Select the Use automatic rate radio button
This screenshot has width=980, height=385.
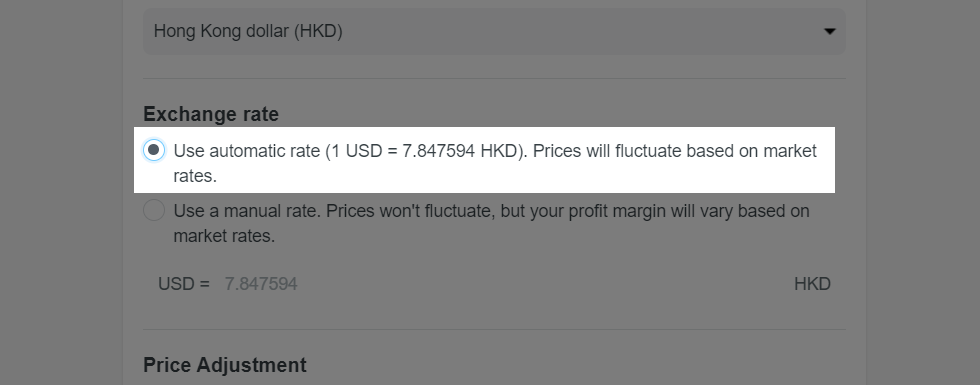[154, 151]
